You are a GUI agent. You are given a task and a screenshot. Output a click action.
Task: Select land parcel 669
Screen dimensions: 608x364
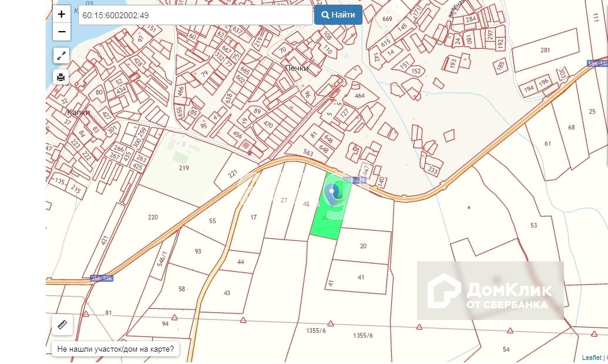(387, 19)
